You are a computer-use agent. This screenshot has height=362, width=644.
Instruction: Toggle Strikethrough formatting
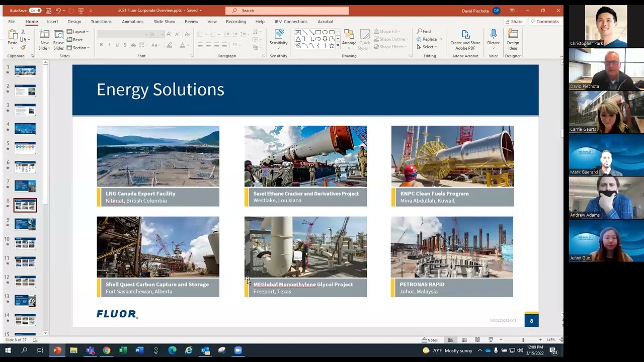point(133,45)
